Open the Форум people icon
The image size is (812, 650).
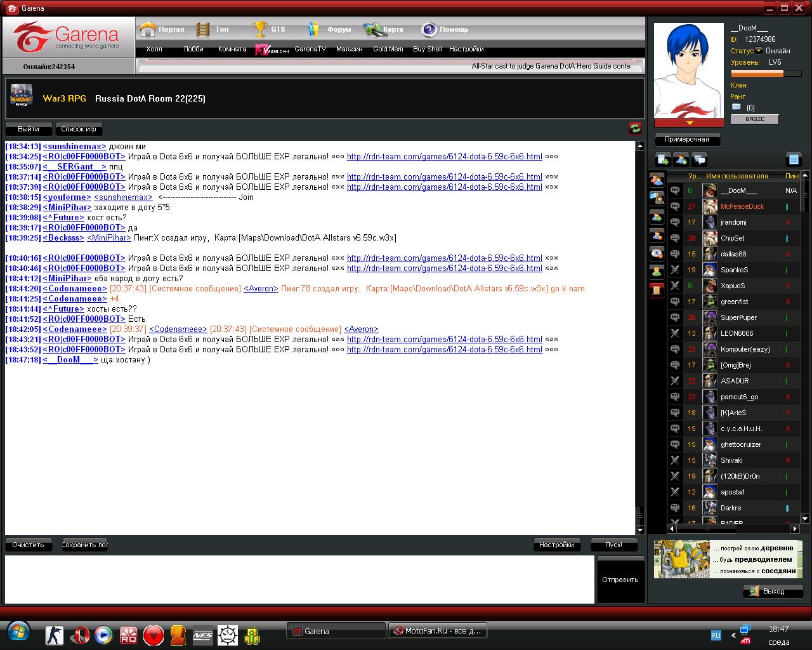coord(313,29)
